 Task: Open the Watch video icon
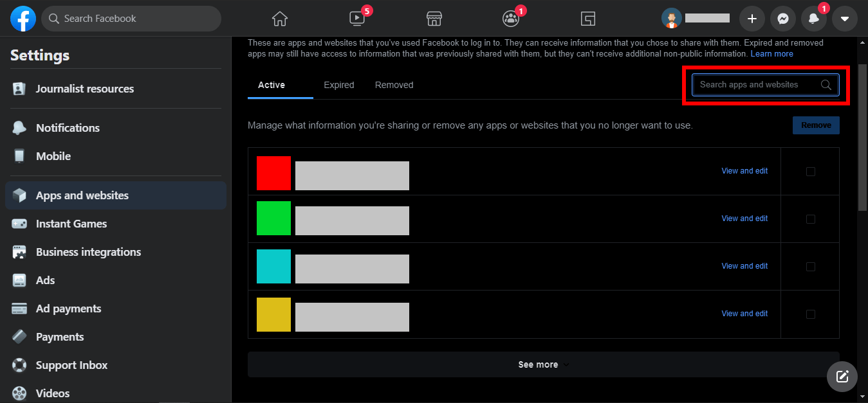coord(357,19)
